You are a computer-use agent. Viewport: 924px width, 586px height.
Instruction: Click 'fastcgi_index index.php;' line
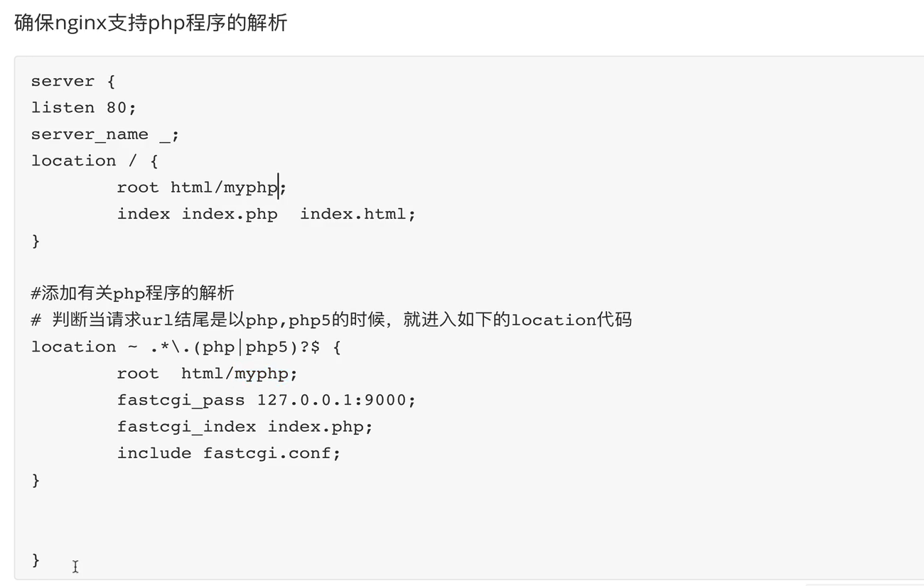click(245, 427)
